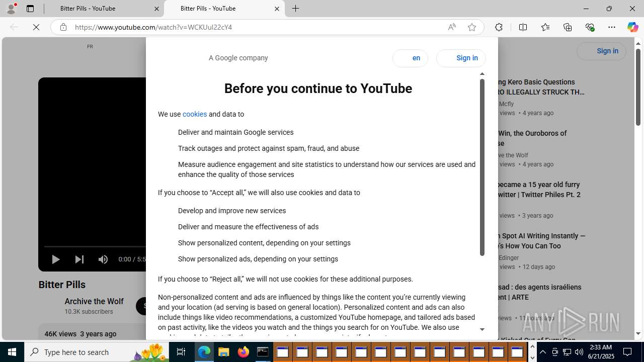
Task: Play the Bitter Pills video
Action: pos(55,259)
